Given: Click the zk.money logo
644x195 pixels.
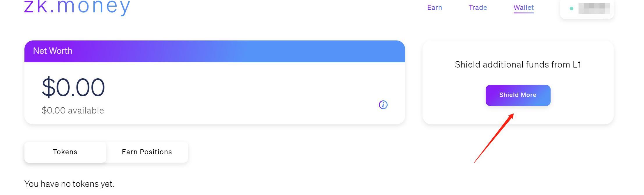Looking at the screenshot, I should (x=77, y=6).
